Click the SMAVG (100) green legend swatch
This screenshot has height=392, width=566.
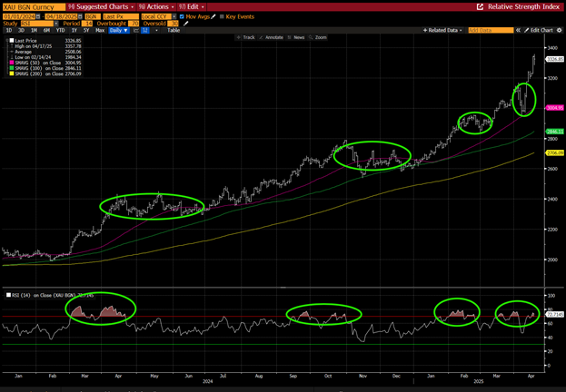coord(12,68)
